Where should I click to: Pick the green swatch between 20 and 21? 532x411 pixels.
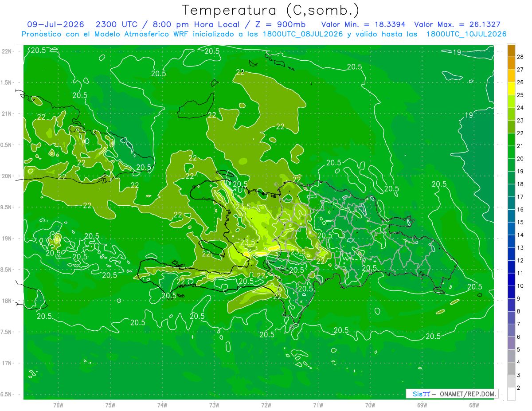511,153
